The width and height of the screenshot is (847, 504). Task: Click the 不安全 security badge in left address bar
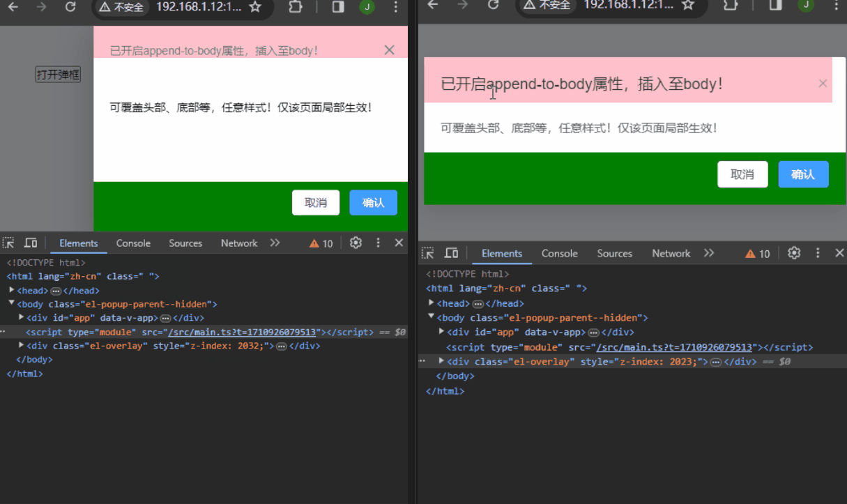click(121, 9)
